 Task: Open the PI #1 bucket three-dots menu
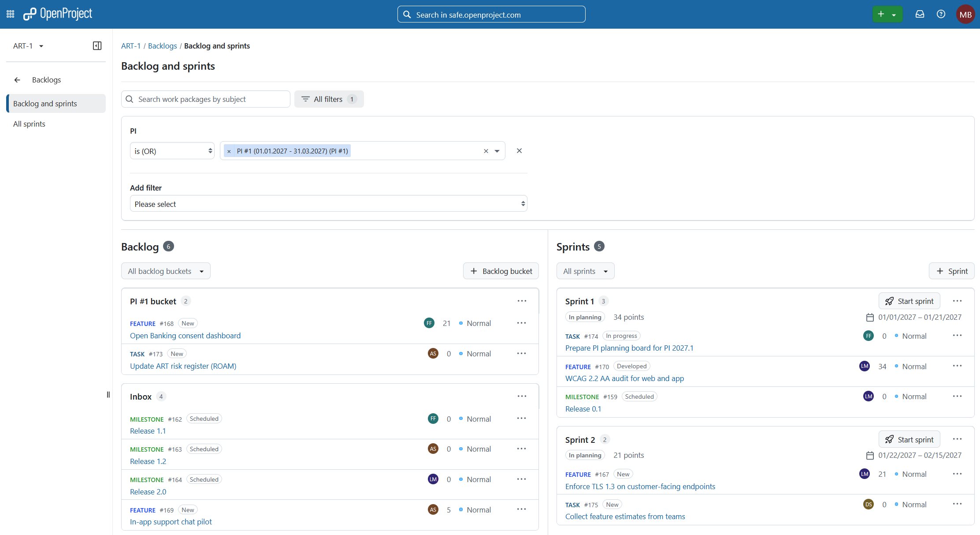click(522, 301)
